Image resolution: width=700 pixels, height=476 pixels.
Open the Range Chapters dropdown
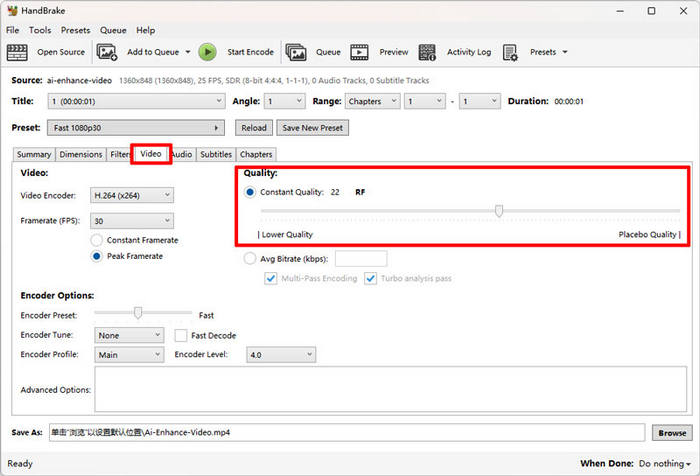pos(372,101)
